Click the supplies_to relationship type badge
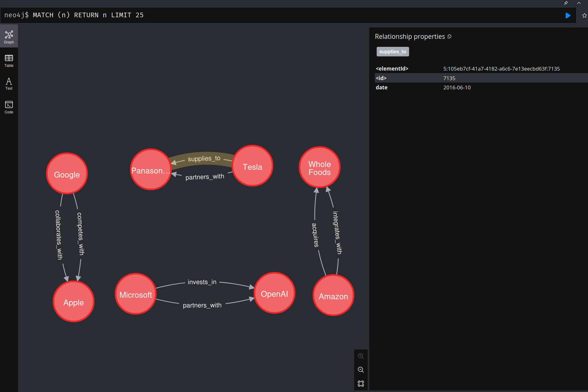The width and height of the screenshot is (588, 392). click(x=392, y=52)
